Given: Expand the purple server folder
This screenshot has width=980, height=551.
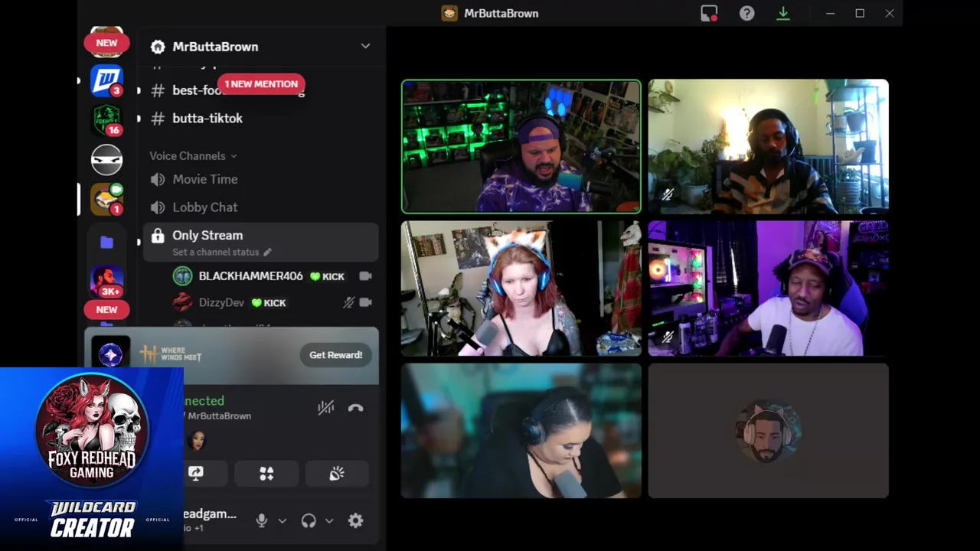Looking at the screenshot, I should 106,243.
